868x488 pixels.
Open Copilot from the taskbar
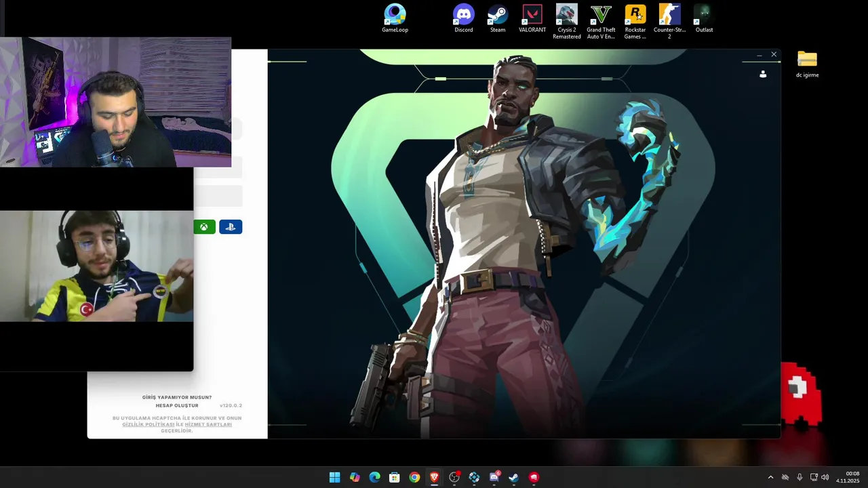tap(355, 477)
